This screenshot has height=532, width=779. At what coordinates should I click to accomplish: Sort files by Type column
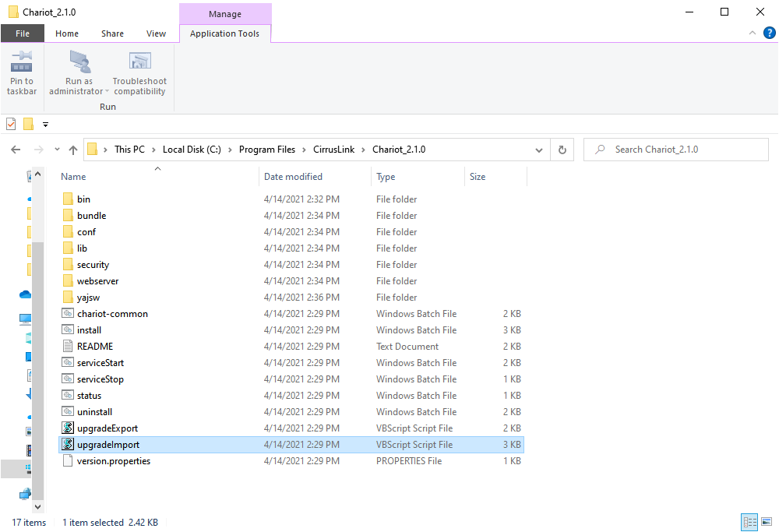pos(386,177)
